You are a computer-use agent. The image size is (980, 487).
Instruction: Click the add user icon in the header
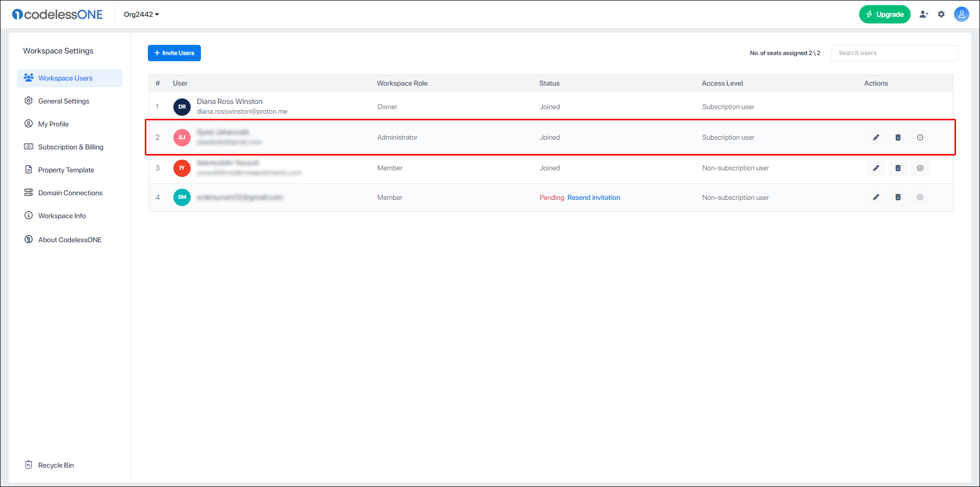[x=923, y=14]
